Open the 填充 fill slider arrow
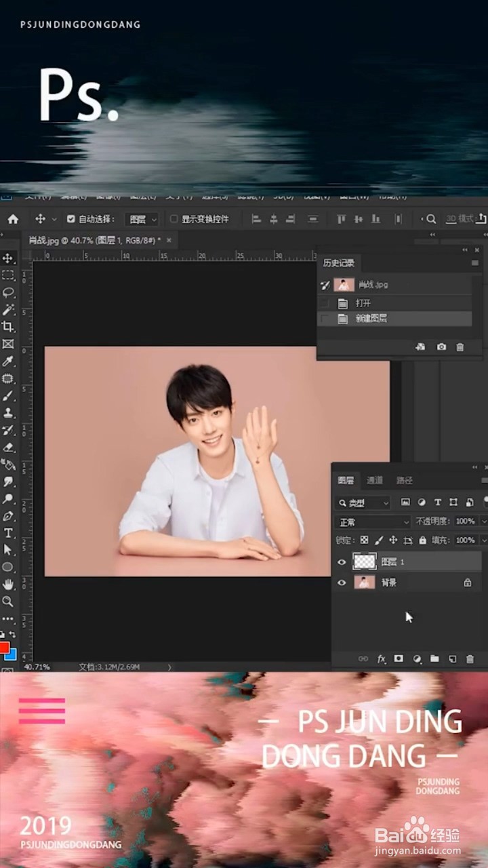The width and height of the screenshot is (488, 868). pos(483,540)
